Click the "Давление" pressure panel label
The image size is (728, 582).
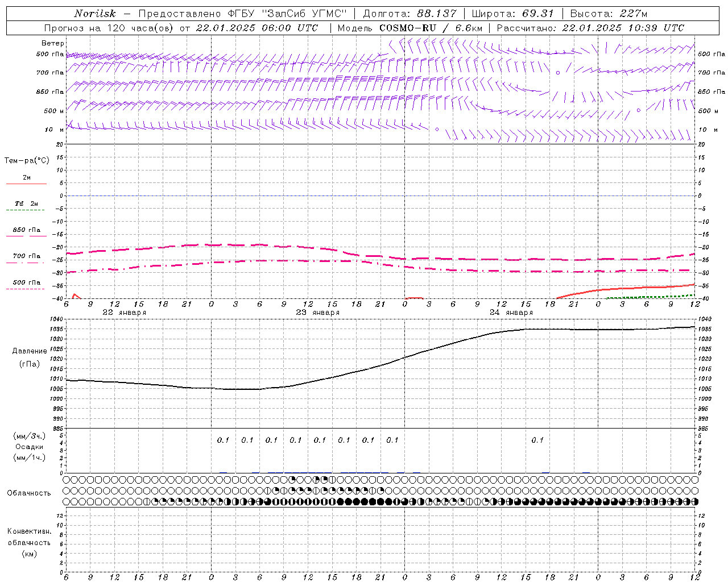(30, 351)
